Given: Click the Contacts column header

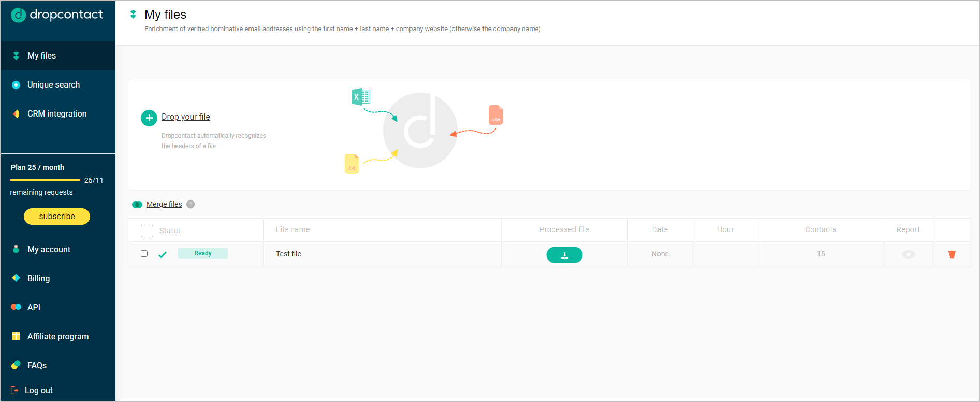Looking at the screenshot, I should [821, 230].
